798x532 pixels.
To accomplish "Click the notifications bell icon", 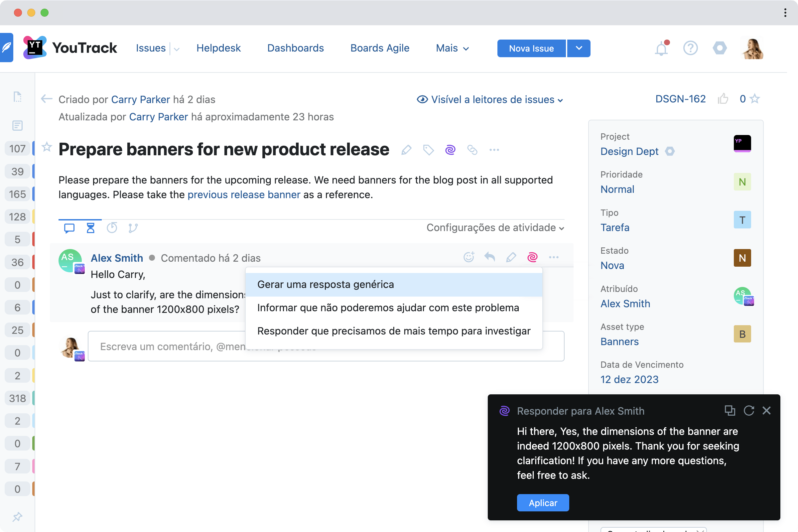I will click(x=661, y=49).
